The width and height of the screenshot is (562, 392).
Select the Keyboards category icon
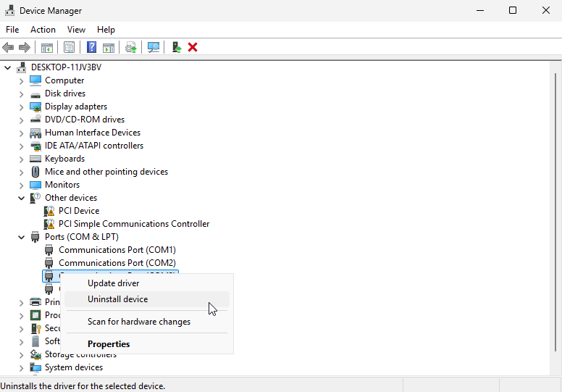tap(35, 159)
